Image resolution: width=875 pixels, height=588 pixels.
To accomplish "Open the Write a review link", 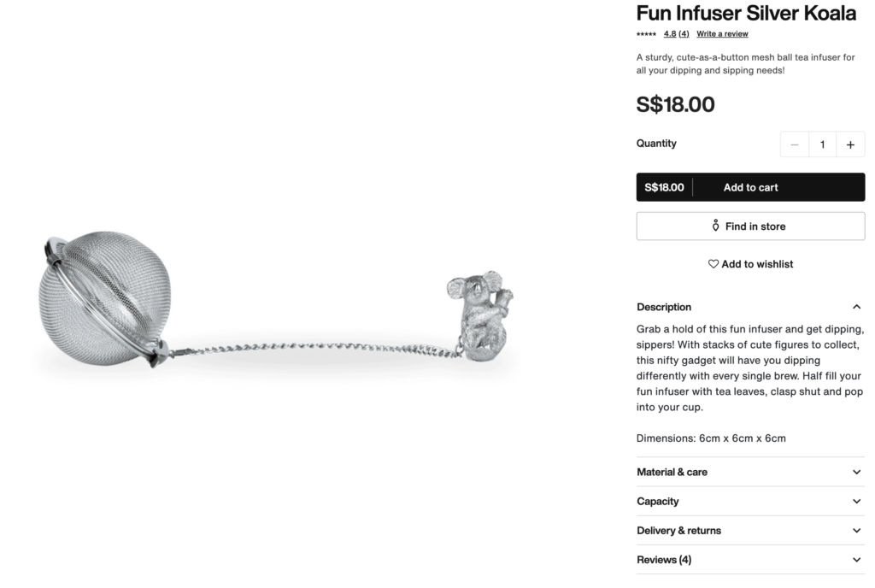I will (722, 34).
